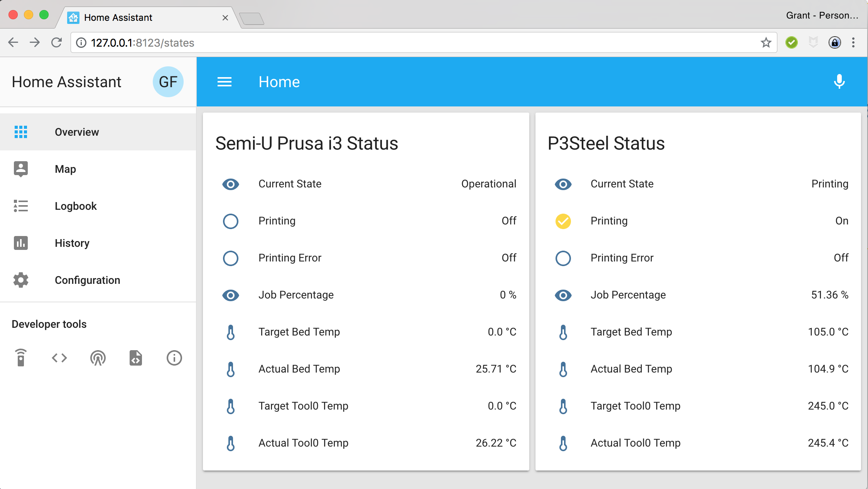Screen dimensions: 868x489
Task: Click the GF user avatar badge
Action: 168,82
